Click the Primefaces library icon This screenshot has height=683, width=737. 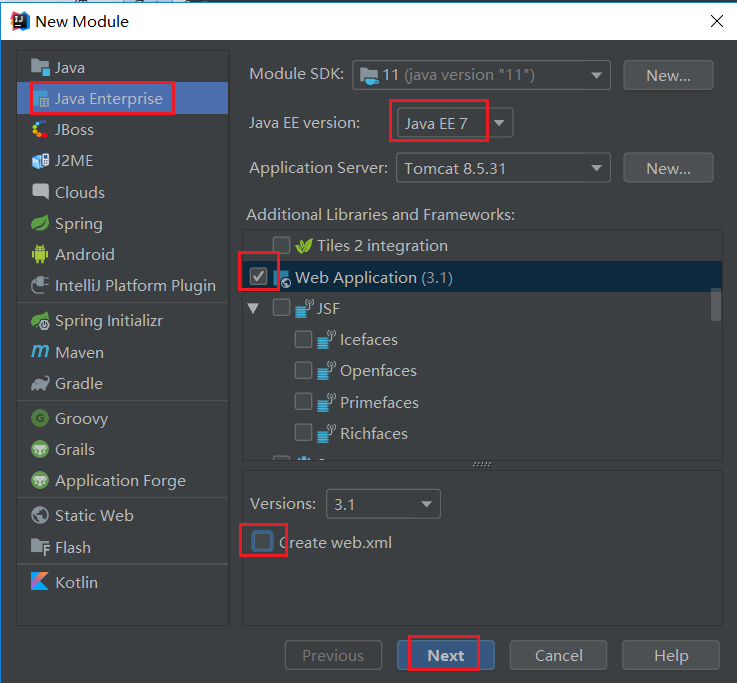[326, 402]
